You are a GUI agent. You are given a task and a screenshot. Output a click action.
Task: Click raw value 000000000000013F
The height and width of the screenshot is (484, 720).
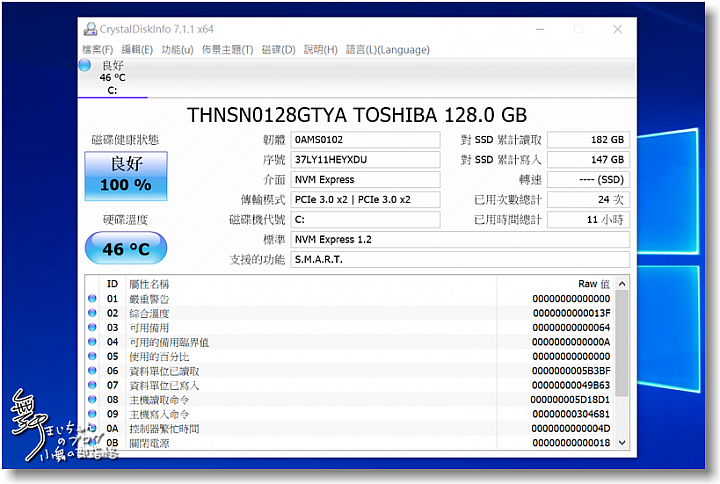coord(571,313)
